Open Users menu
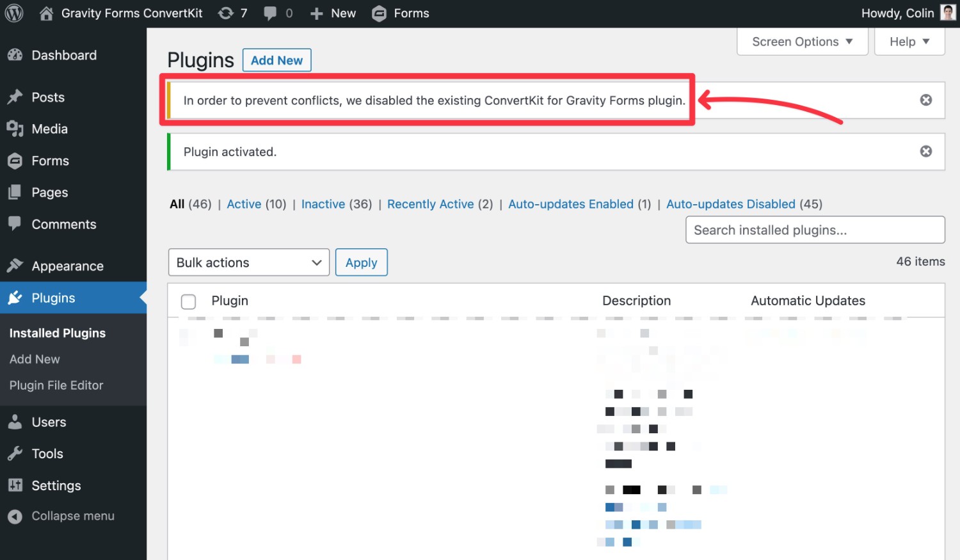960x560 pixels. coord(49,422)
